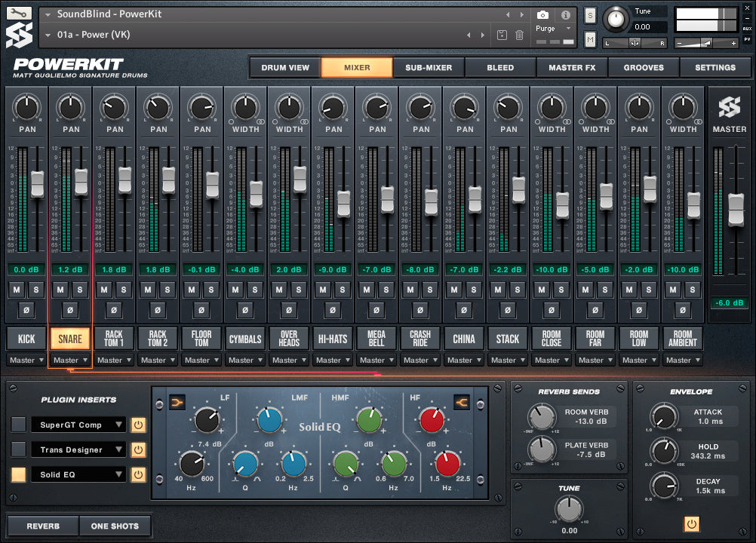Open China output Master dropdown
The image size is (756, 543).
[x=464, y=360]
